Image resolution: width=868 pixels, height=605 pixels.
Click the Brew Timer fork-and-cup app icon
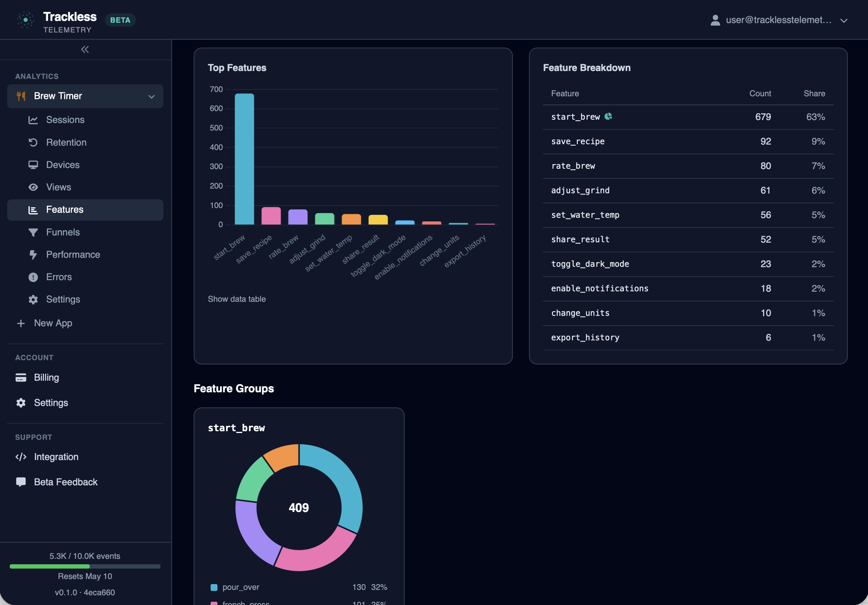21,96
